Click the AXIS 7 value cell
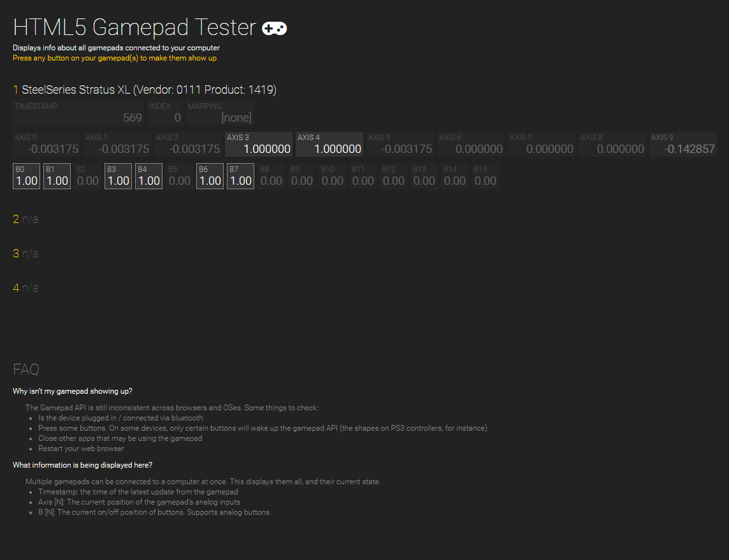The height and width of the screenshot is (560, 729). click(541, 144)
